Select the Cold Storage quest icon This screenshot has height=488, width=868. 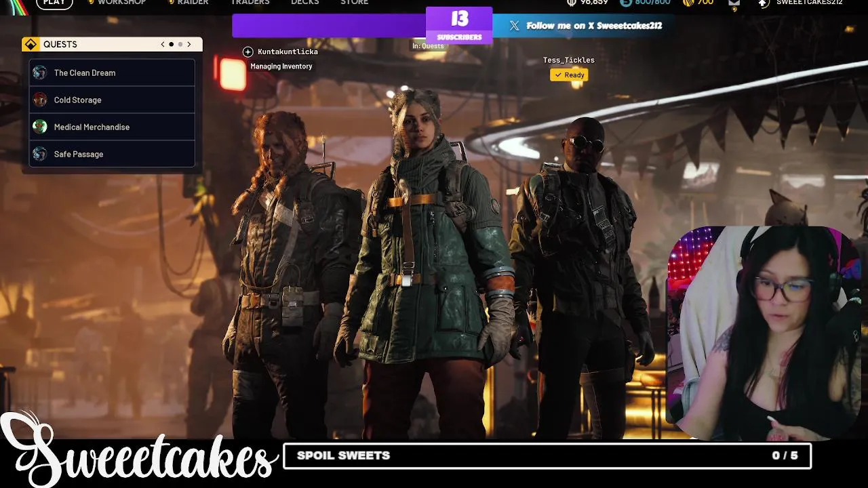click(x=40, y=100)
